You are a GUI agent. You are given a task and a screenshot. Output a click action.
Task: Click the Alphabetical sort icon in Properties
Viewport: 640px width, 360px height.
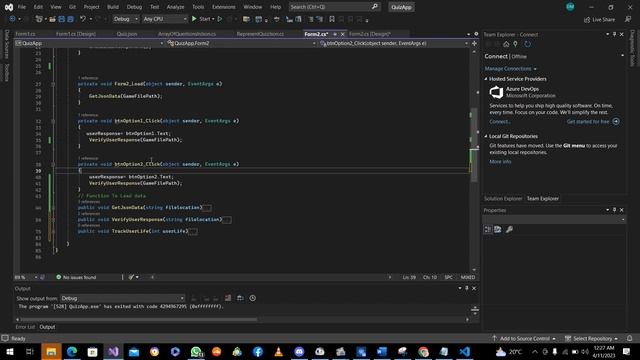498,229
